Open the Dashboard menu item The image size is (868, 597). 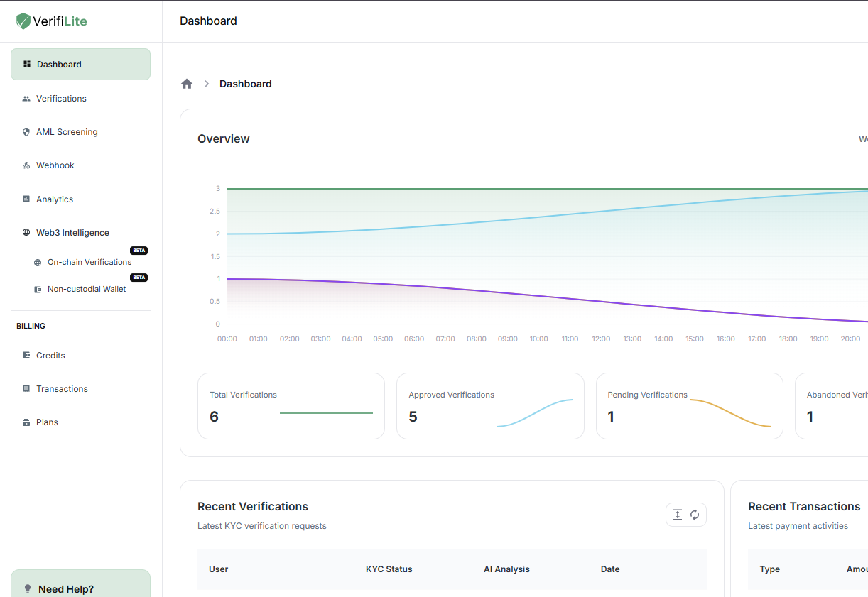click(x=80, y=65)
